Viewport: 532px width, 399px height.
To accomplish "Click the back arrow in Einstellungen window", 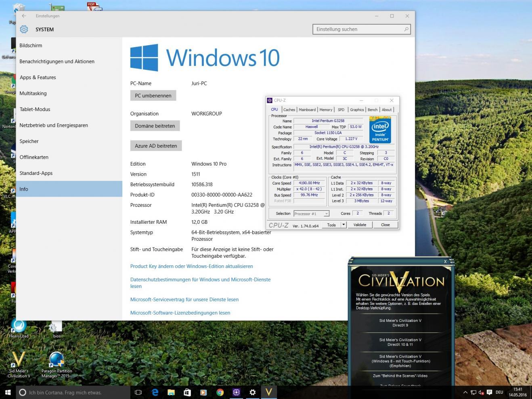I will [x=24, y=16].
